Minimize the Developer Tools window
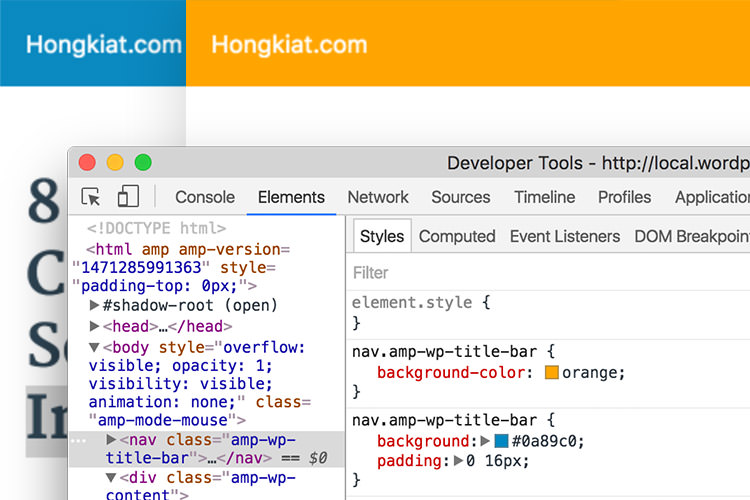 click(115, 163)
